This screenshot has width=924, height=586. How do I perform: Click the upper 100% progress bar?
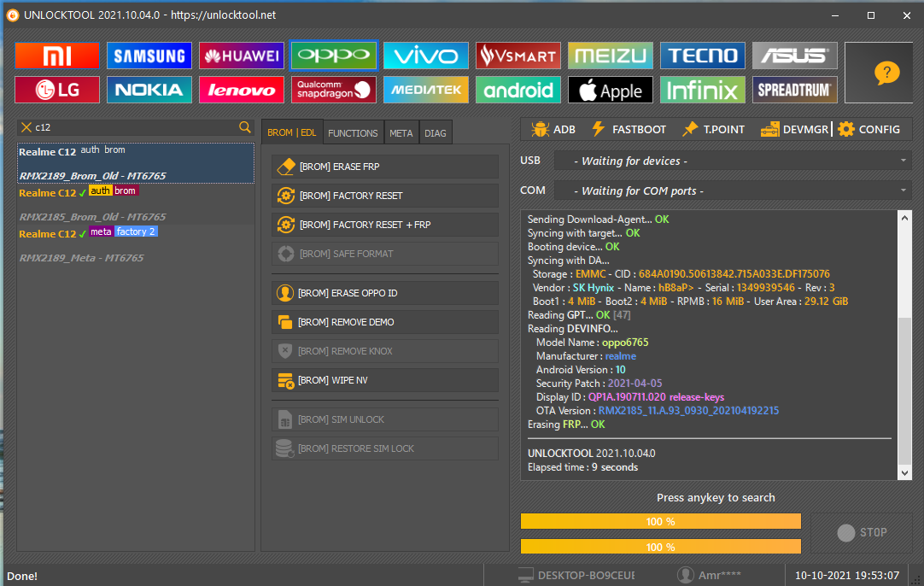[661, 522]
